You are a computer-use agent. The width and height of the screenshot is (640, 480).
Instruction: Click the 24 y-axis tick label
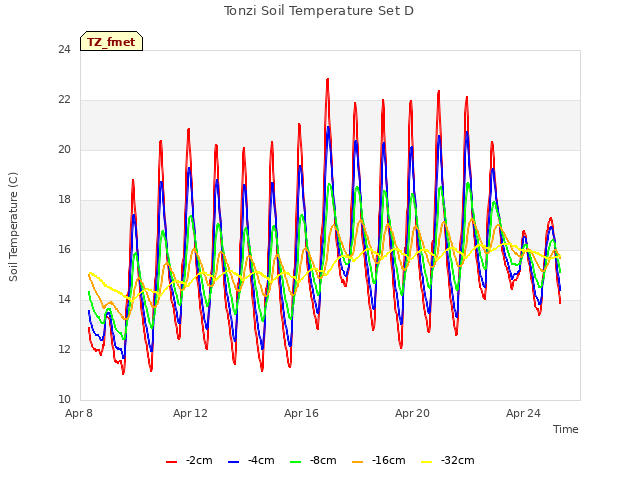coord(64,50)
